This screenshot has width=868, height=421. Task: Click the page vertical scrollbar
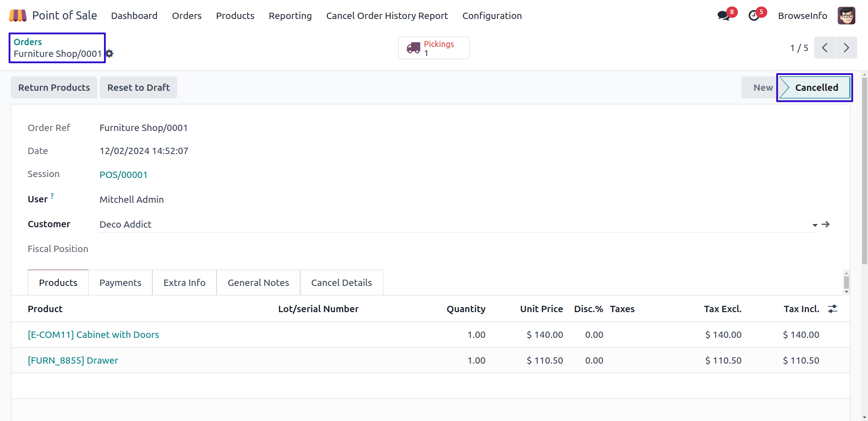[864, 172]
